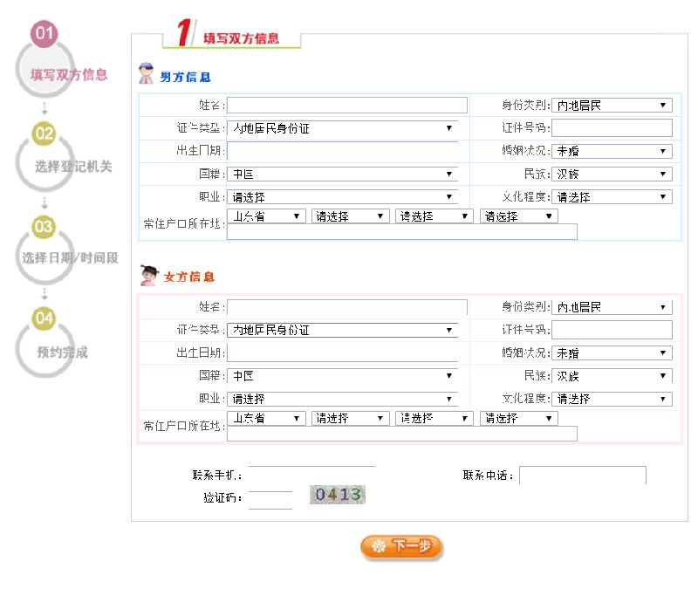Open male 身份类别 dropdown
Viewport: 698px width, 616px height.
(x=612, y=106)
